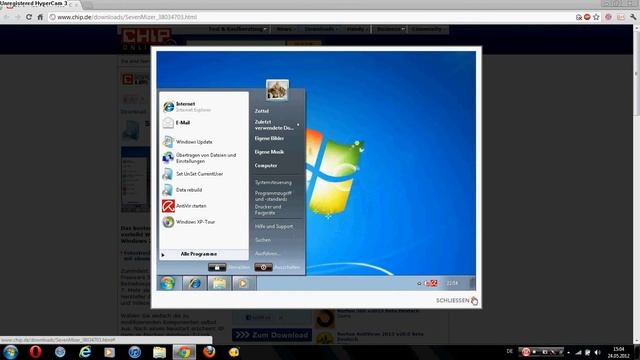Click the www.chip.de address bar
Viewport: 640px width, 360px height.
click(x=310, y=17)
